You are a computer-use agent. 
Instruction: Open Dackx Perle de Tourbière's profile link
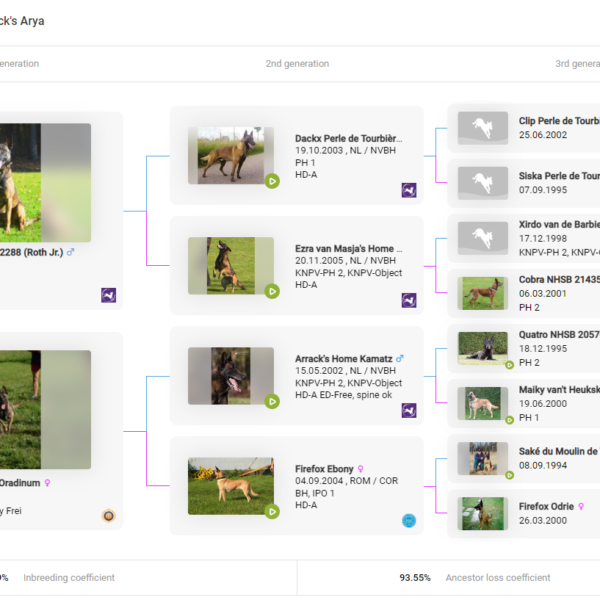(x=349, y=139)
